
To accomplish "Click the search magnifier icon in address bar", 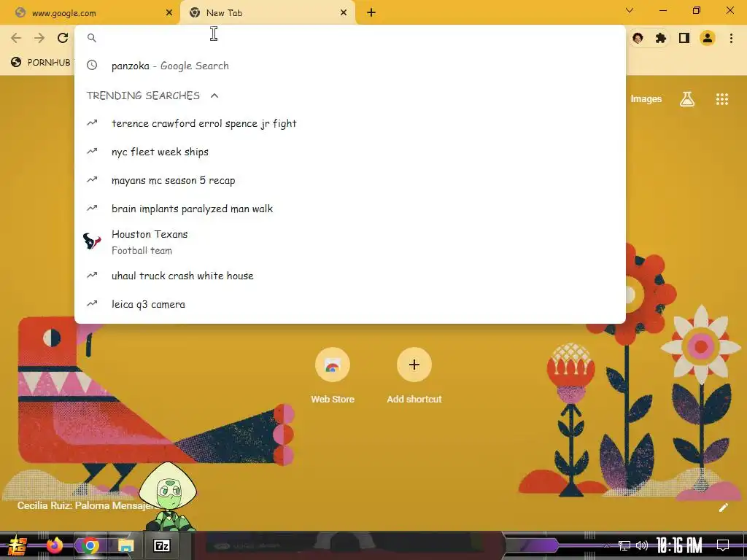I will (x=92, y=38).
